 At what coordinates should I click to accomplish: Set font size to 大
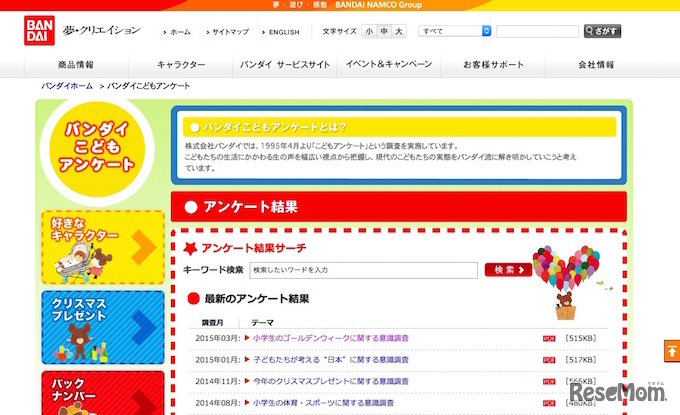click(399, 31)
